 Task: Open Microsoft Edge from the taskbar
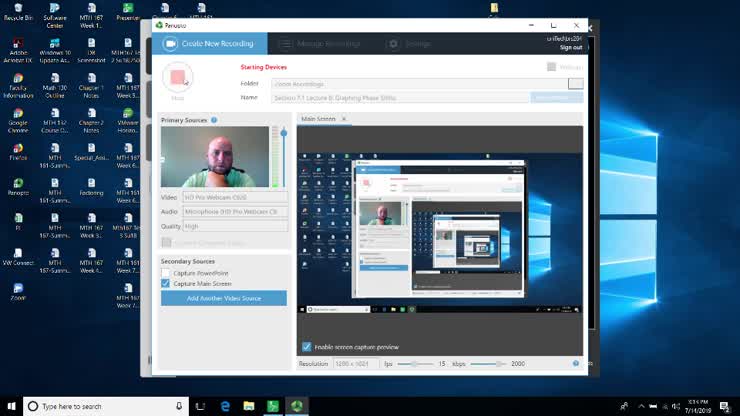(x=225, y=406)
